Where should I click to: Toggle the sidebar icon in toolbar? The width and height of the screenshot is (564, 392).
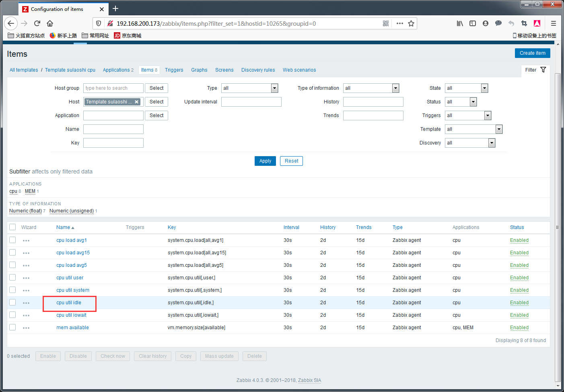pos(473,23)
